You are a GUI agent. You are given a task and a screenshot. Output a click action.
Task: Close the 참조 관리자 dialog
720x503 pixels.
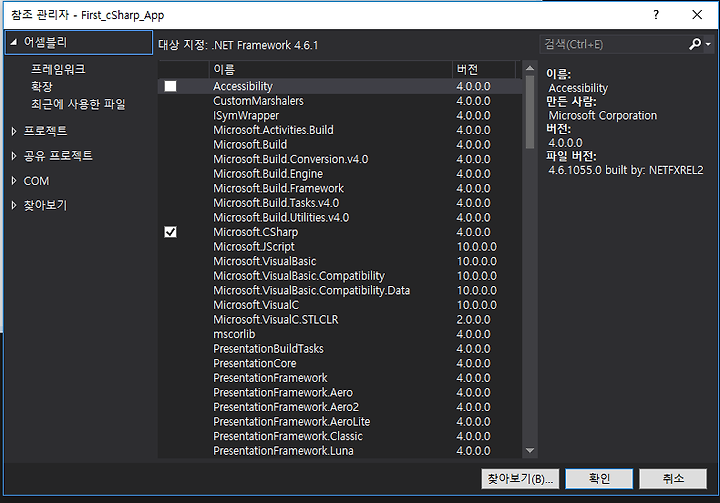pyautogui.click(x=697, y=15)
